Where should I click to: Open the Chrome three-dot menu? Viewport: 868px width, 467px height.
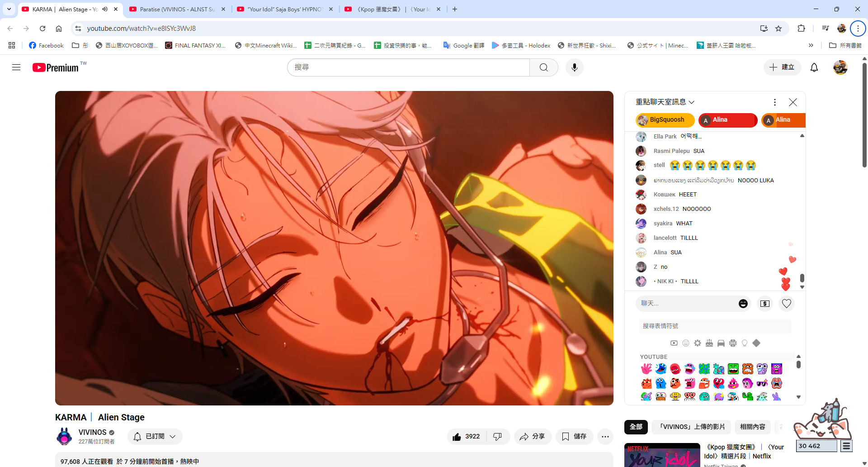click(x=858, y=29)
